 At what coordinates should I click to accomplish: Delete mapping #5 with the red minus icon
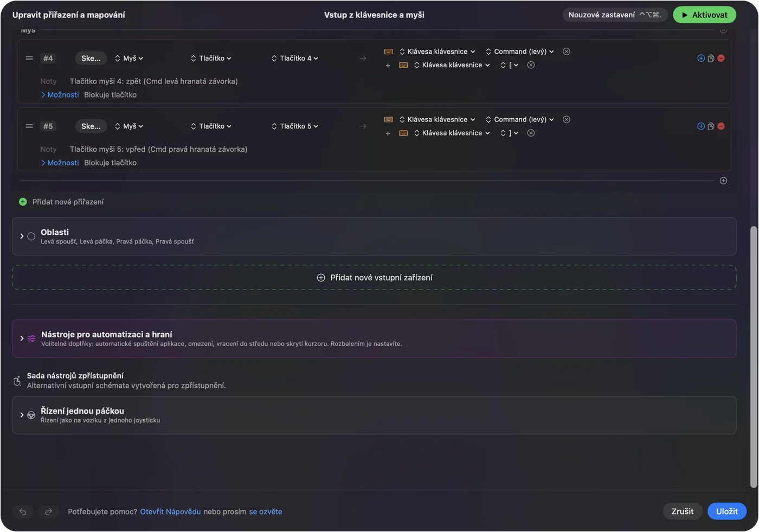pos(721,126)
